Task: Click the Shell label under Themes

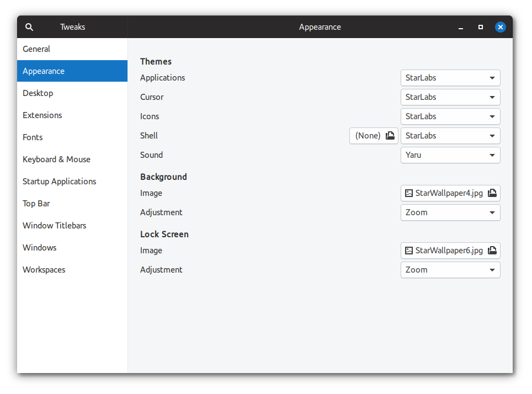Action: point(149,136)
